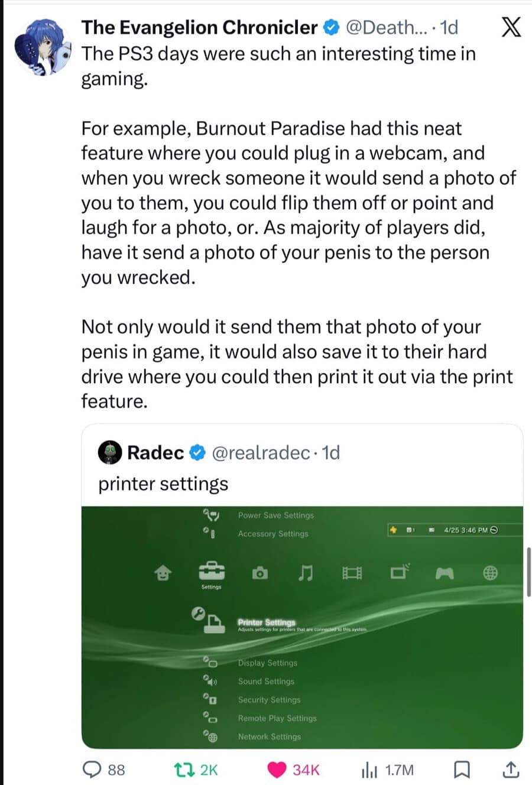Open the Network globe icon in the XMB
The image size is (532, 785).
click(491, 572)
